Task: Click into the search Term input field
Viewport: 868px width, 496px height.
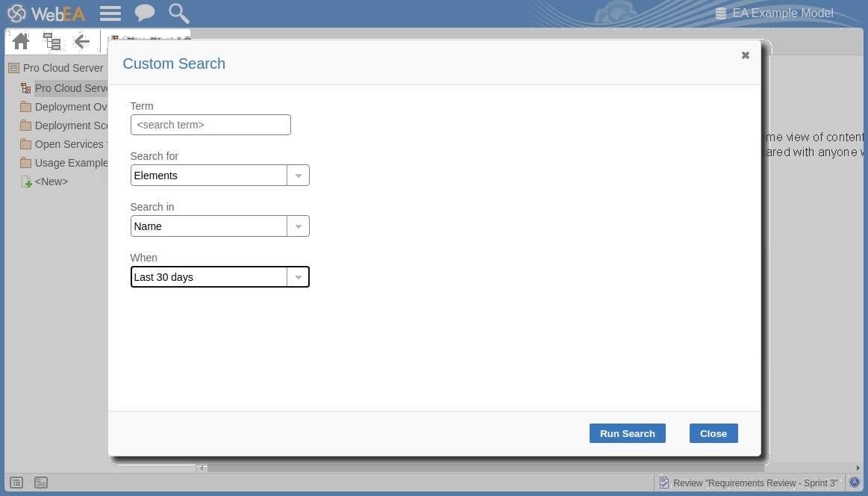Action: point(210,125)
